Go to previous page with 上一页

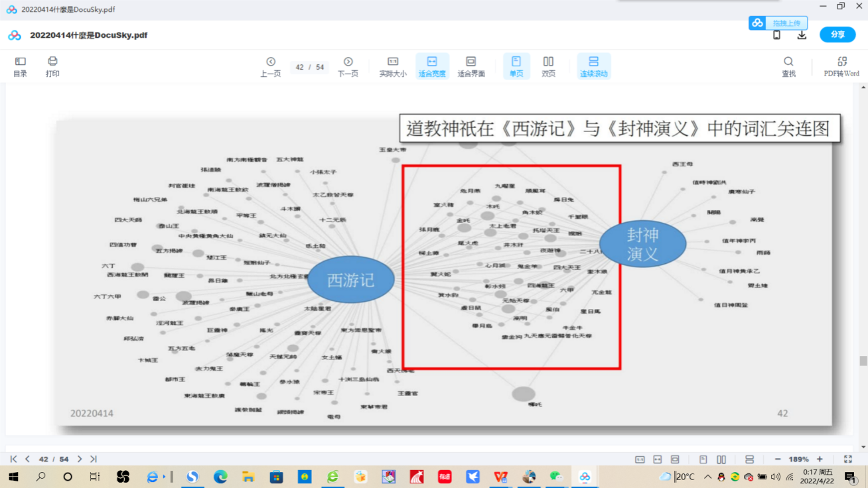(x=270, y=66)
